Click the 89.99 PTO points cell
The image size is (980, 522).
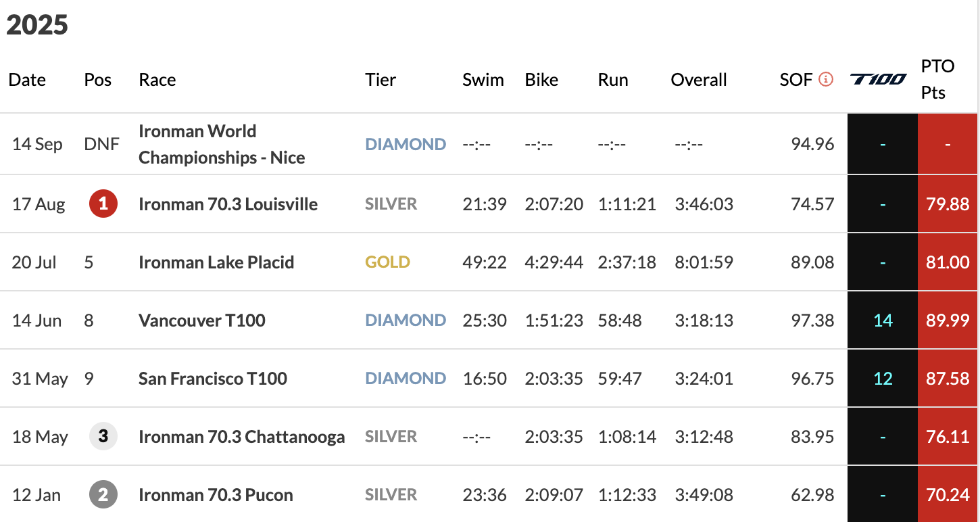948,321
